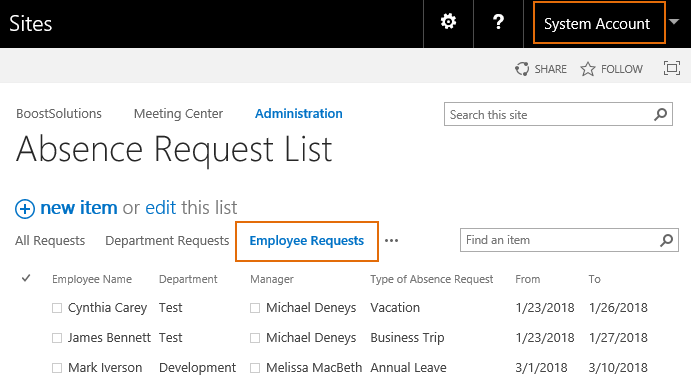Check the box for Mark Iverson
Screen dimensions: 691x387
(x=57, y=368)
